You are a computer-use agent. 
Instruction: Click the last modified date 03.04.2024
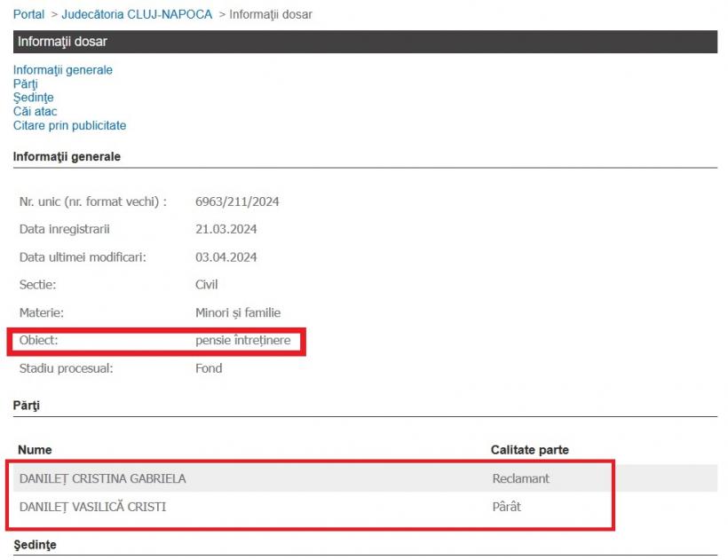point(226,257)
